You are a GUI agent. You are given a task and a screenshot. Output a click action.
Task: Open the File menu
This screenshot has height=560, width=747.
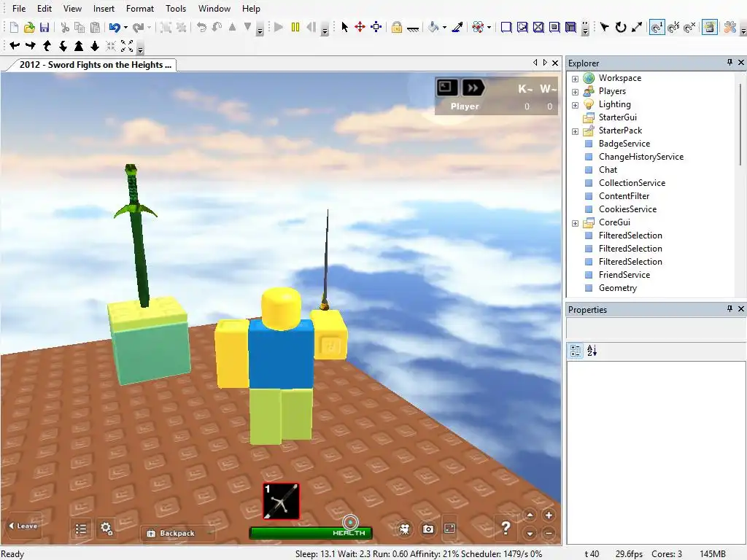click(19, 9)
